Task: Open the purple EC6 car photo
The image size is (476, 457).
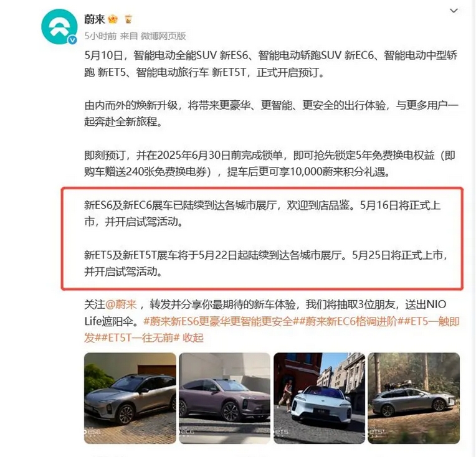Action: [224, 398]
